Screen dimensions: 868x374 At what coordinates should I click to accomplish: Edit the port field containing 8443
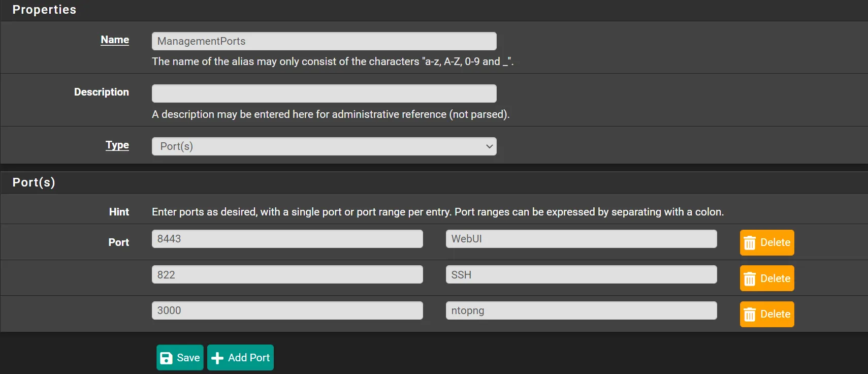coord(287,239)
